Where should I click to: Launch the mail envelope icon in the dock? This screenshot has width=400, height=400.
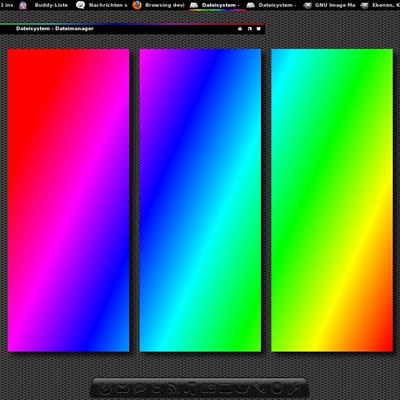[122, 389]
